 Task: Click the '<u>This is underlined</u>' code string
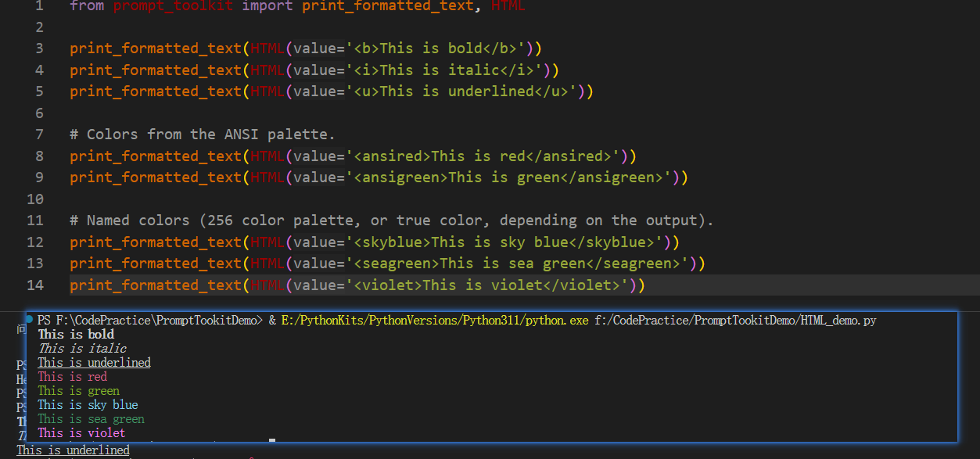461,91
